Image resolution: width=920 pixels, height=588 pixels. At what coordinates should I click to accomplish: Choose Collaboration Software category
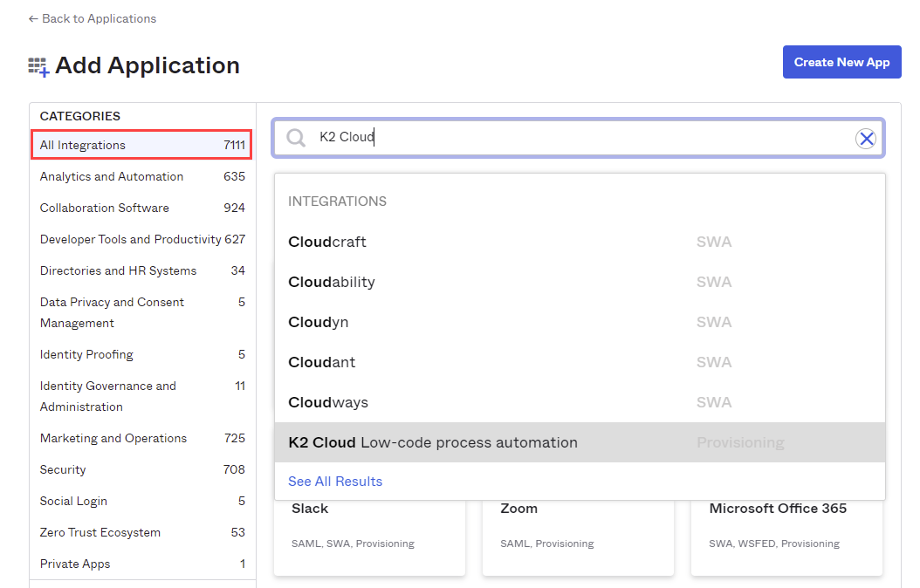click(x=105, y=208)
